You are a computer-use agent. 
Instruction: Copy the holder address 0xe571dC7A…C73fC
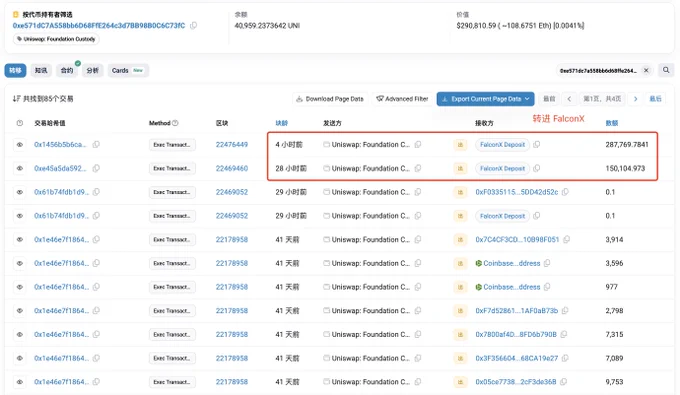[x=193, y=26]
